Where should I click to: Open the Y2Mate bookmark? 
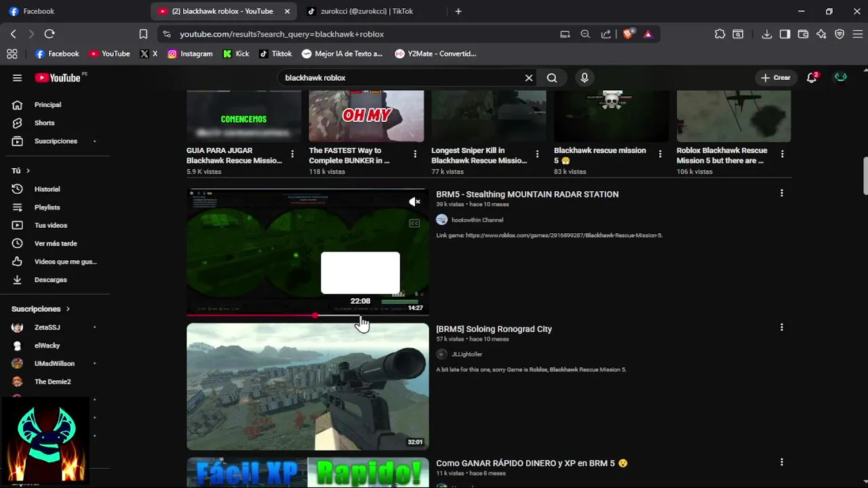pos(435,54)
